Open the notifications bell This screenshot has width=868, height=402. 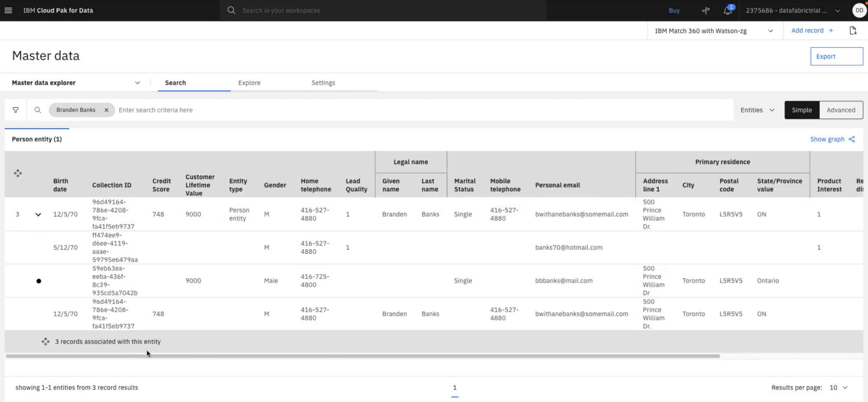(x=728, y=11)
